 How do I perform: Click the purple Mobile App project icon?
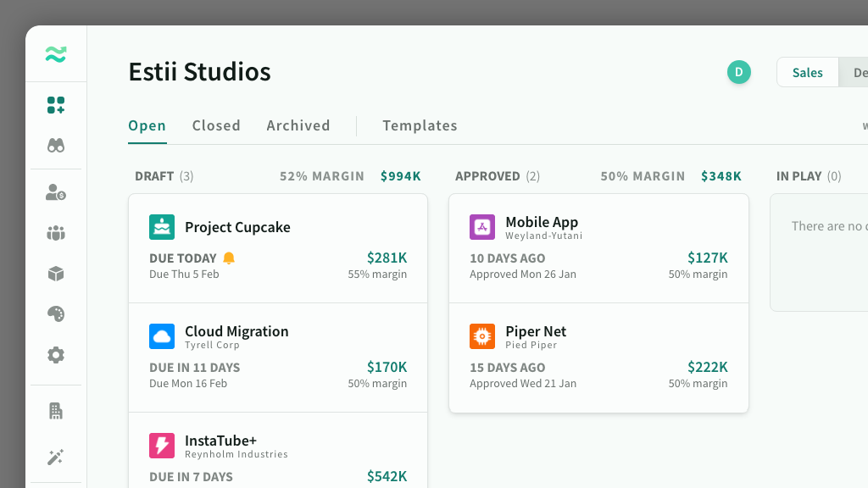point(482,227)
